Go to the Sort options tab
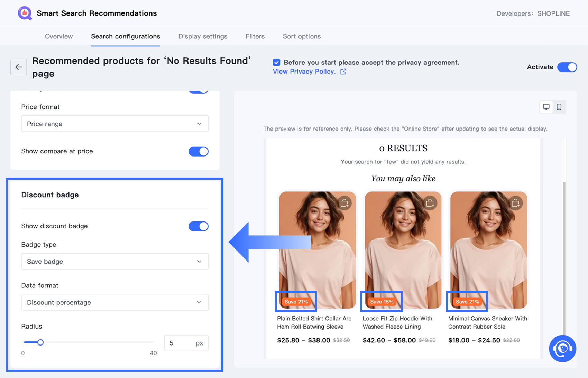Screen dimensions: 588x378 click(x=302, y=36)
